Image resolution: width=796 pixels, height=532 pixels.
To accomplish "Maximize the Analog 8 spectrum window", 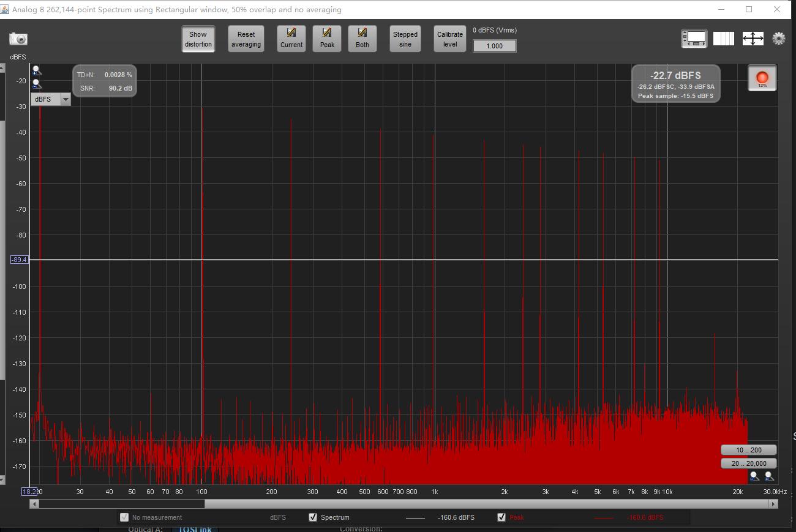I will (x=749, y=9).
